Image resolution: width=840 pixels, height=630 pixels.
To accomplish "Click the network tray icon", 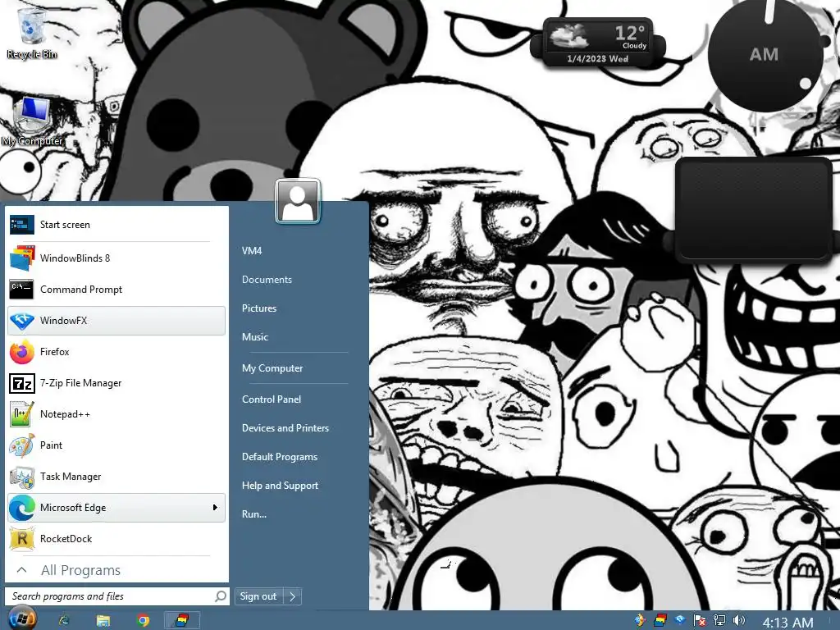I will pyautogui.click(x=719, y=620).
